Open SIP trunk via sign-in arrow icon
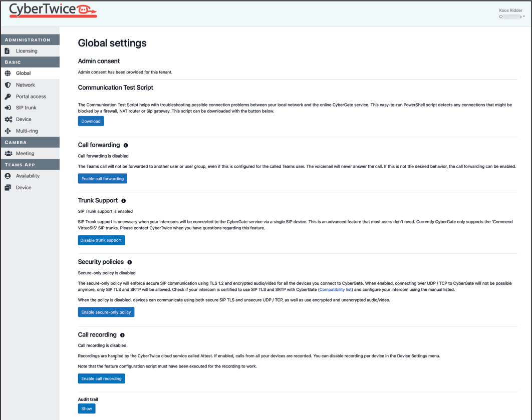The image size is (532, 420). click(x=8, y=108)
